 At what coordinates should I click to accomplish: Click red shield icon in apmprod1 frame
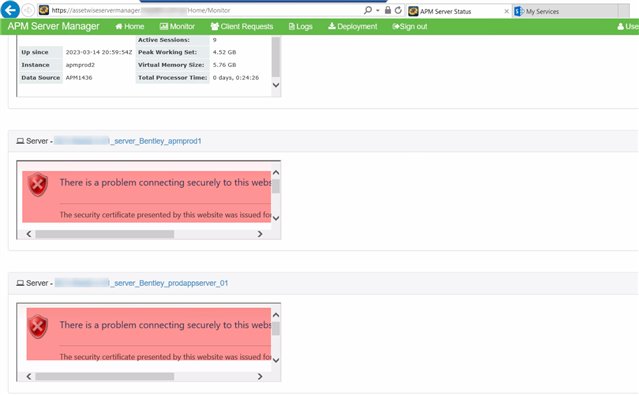(x=38, y=185)
